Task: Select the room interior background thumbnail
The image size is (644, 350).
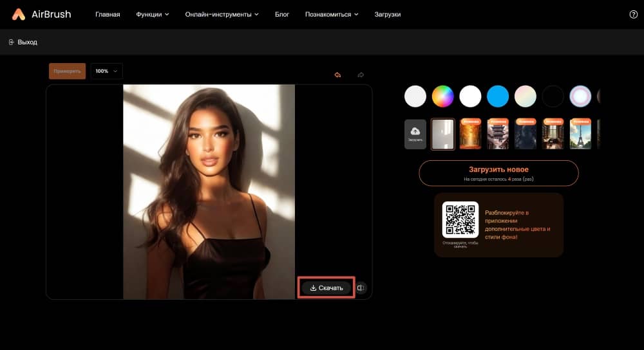Action: (x=553, y=134)
